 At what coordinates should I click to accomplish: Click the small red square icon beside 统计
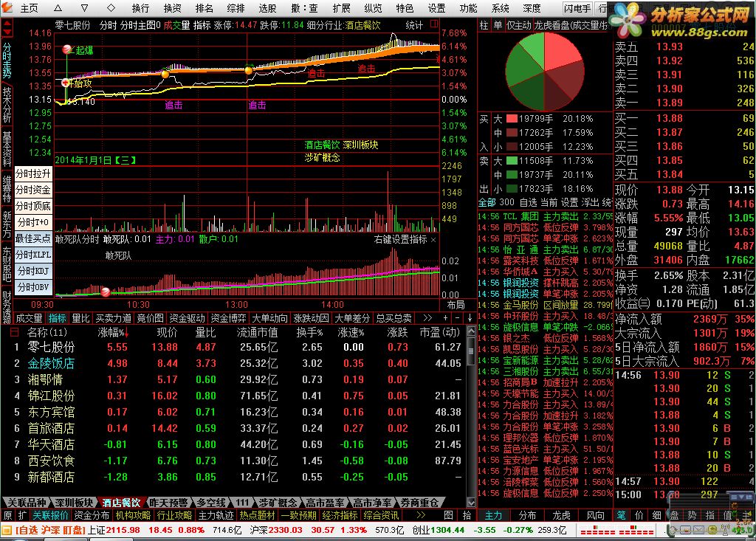pyautogui.click(x=434, y=24)
